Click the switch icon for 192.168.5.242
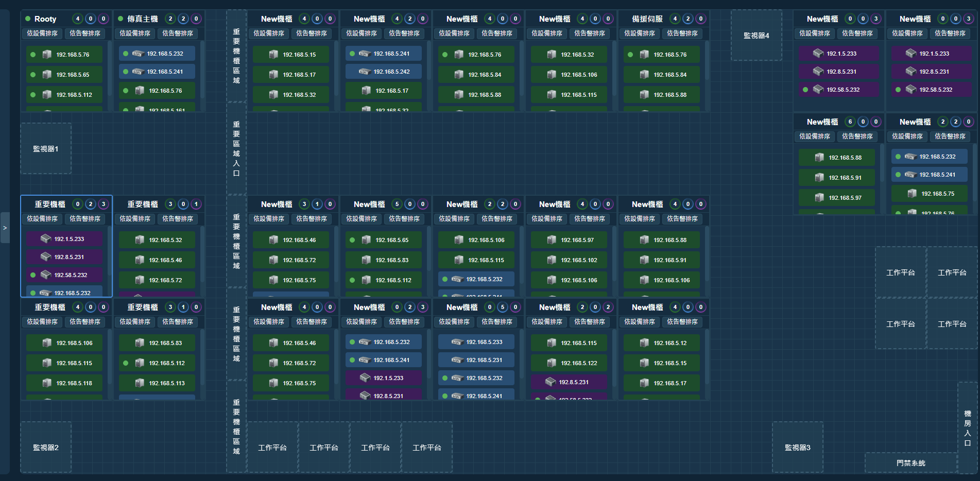 365,72
